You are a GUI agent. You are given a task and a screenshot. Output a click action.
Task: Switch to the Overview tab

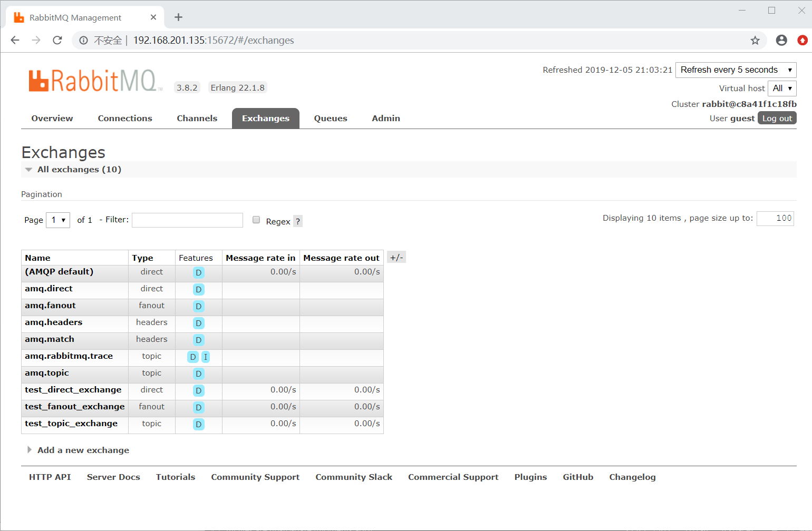(52, 118)
